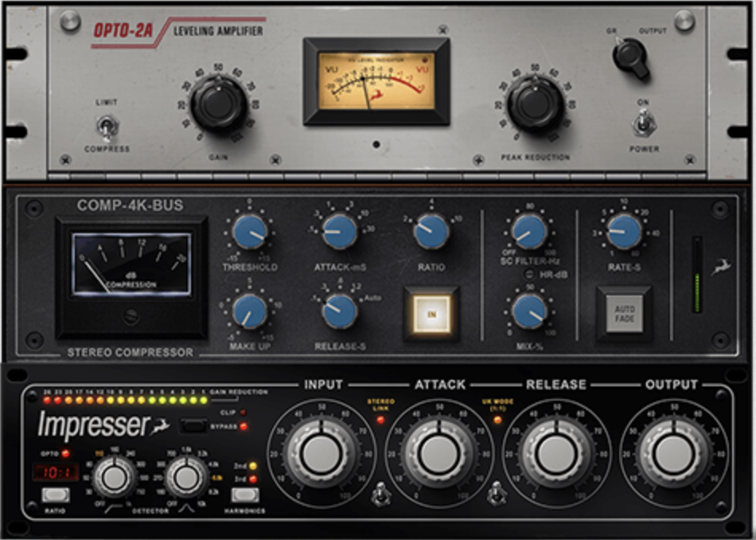Screen dimensions: 756x540
Task: Click the OPTO-2A Leveling Amplifier logo
Action: click(x=178, y=31)
